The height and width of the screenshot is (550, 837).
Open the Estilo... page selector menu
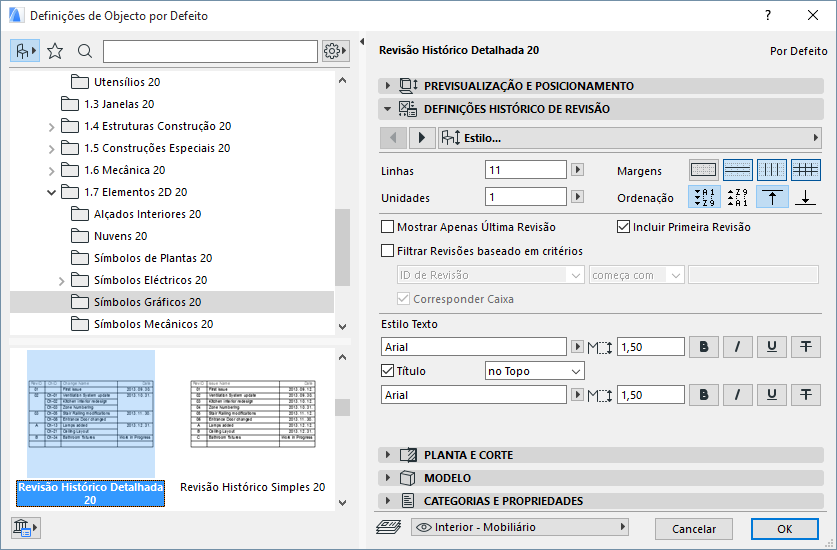click(629, 138)
